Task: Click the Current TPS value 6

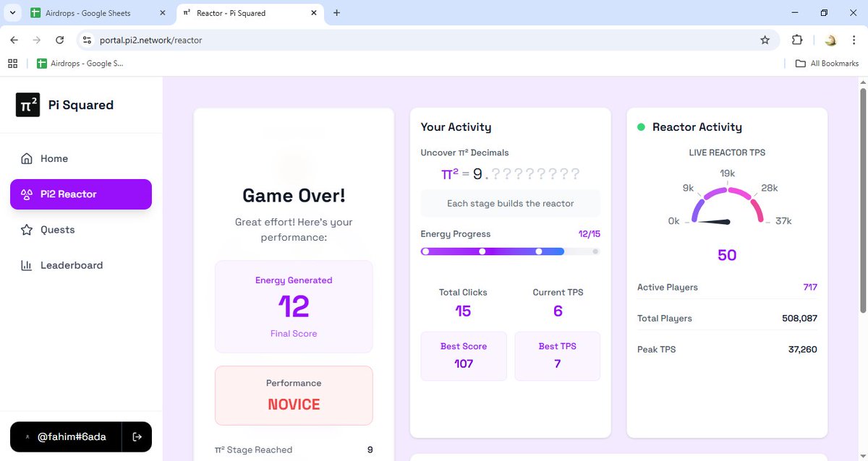Action: point(558,311)
